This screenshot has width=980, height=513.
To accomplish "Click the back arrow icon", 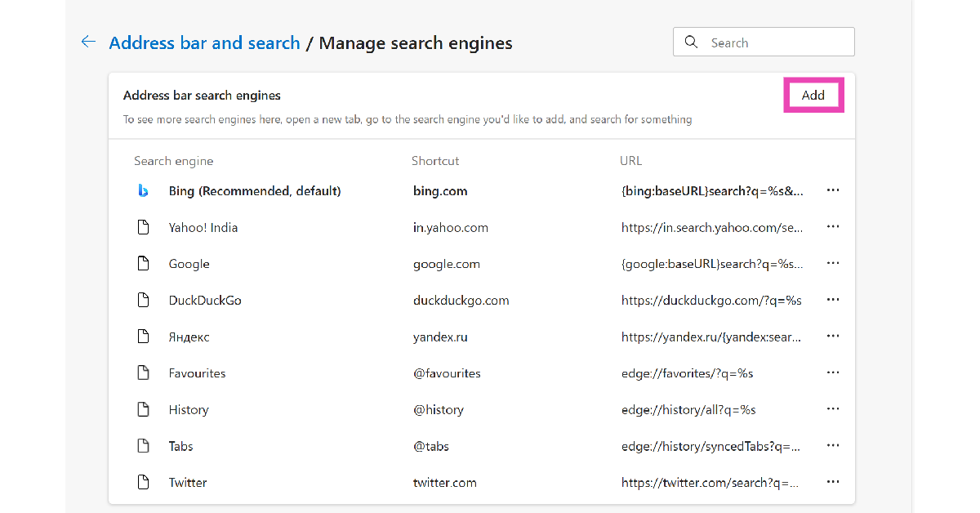I will pos(88,42).
